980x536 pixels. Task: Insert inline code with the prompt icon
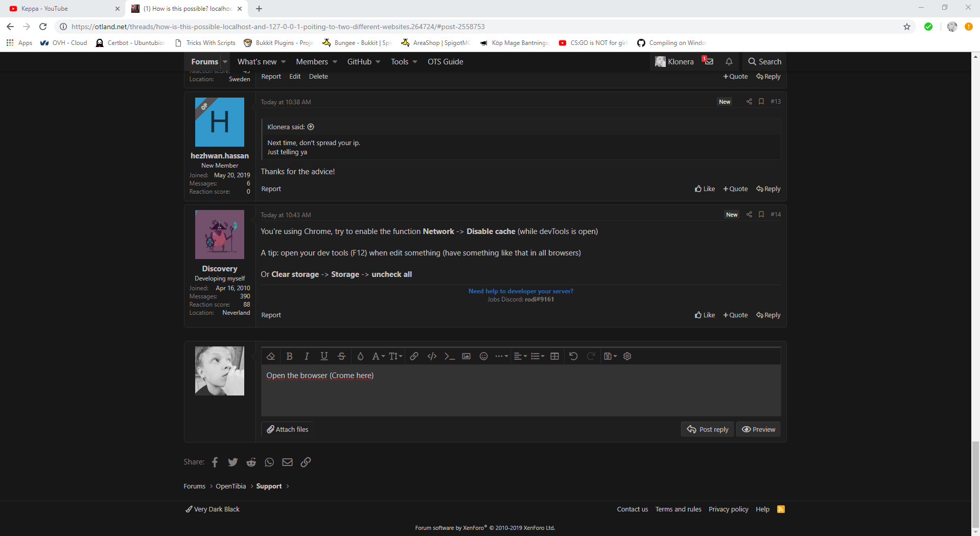[x=449, y=356]
